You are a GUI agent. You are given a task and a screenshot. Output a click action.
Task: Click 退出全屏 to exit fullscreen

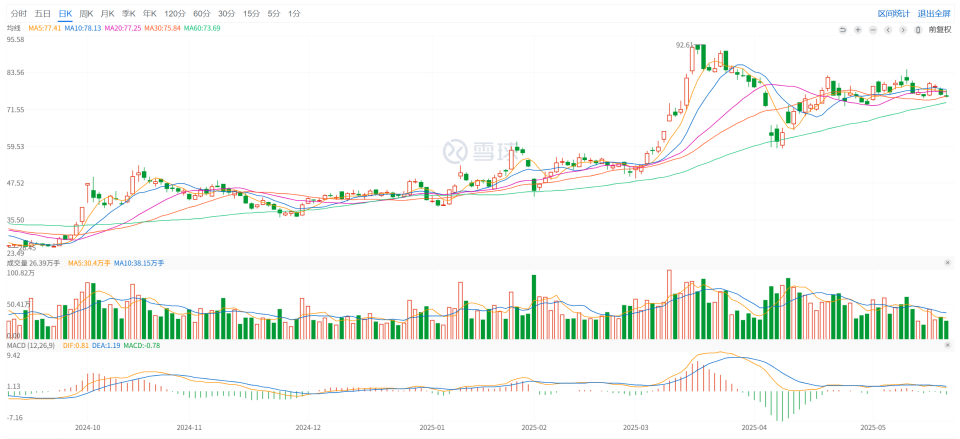(933, 13)
